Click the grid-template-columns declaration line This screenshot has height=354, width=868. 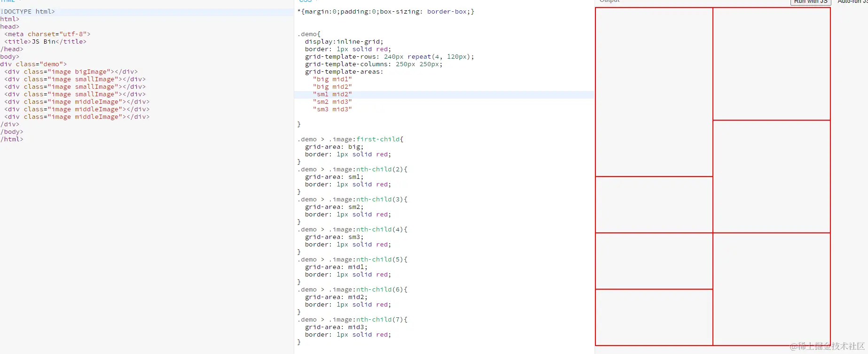click(374, 64)
